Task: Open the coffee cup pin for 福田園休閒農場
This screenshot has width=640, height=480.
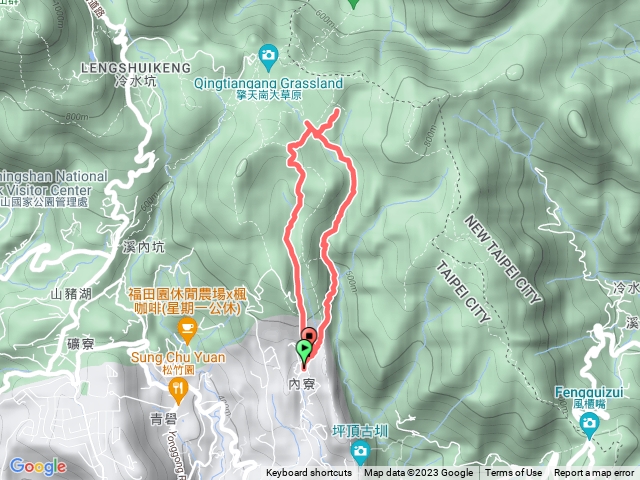Action: point(187,331)
